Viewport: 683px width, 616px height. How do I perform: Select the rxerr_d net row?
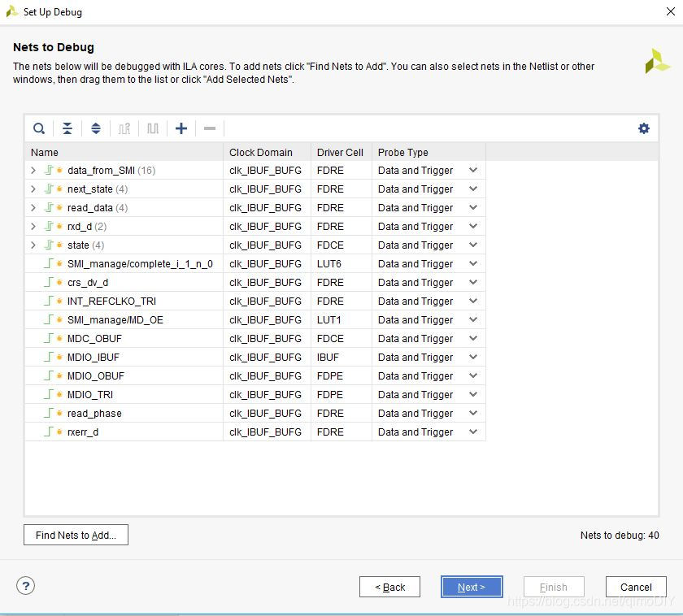(x=255, y=432)
